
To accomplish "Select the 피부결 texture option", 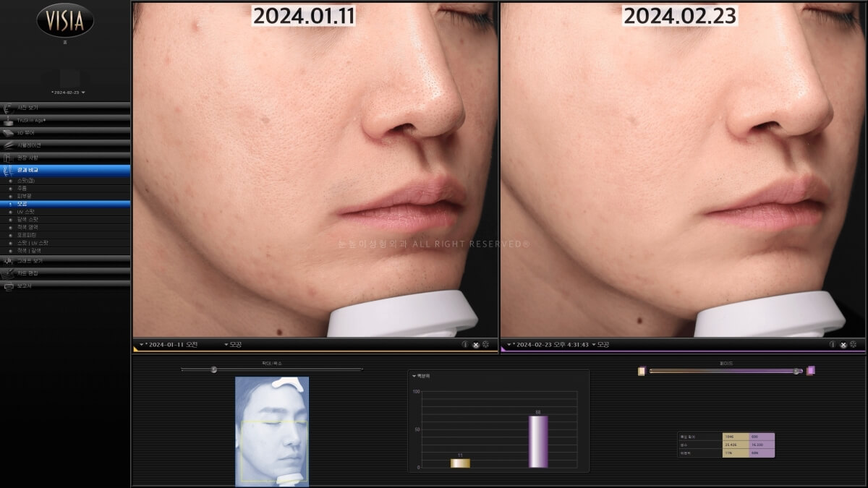I will pyautogui.click(x=65, y=196).
